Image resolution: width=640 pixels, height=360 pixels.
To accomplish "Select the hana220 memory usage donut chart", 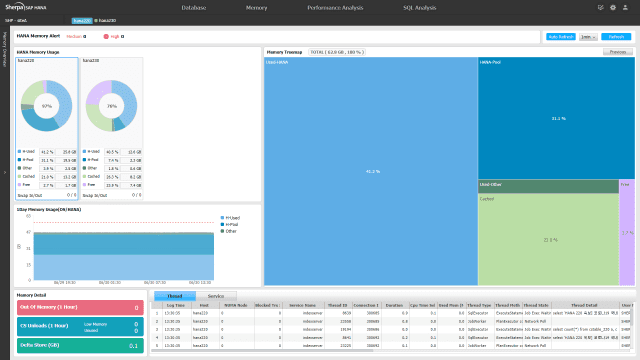I will [47, 106].
